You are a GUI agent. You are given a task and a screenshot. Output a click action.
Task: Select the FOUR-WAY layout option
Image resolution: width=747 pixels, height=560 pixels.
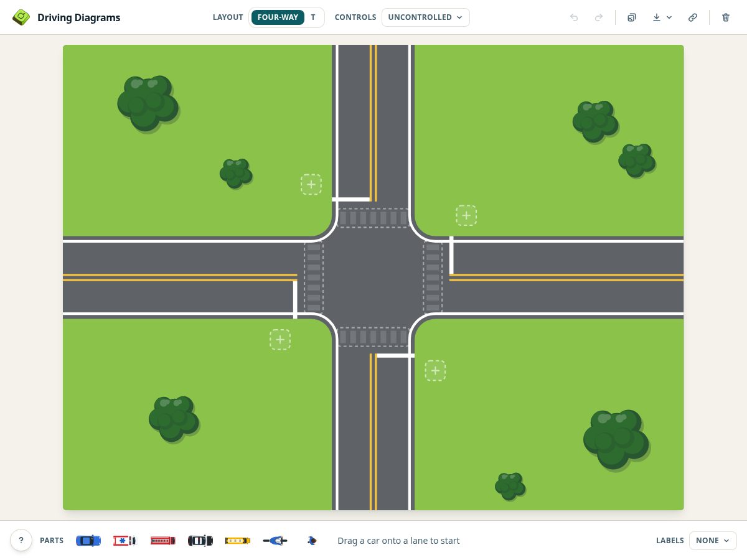pos(278,17)
